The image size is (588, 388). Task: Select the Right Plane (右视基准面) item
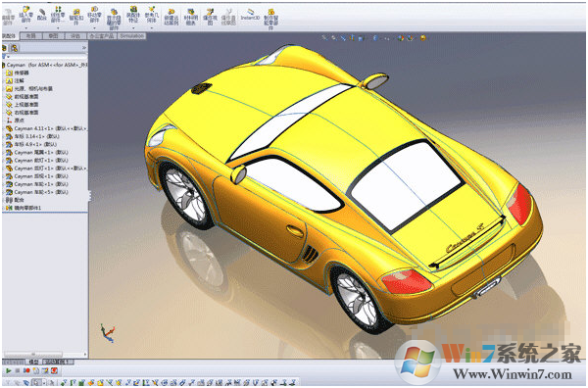[23, 113]
